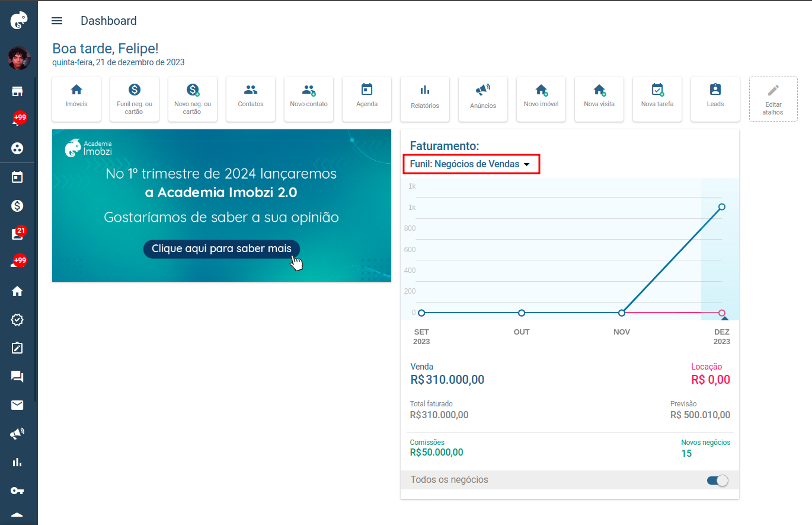The height and width of the screenshot is (525, 812).
Task: Click the Locação value R$ 0,00
Action: [x=711, y=380]
